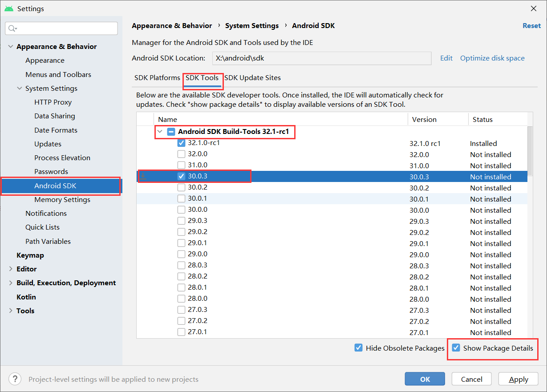The image size is (547, 392).
Task: Click version cell '29.0.0'
Action: (x=419, y=255)
